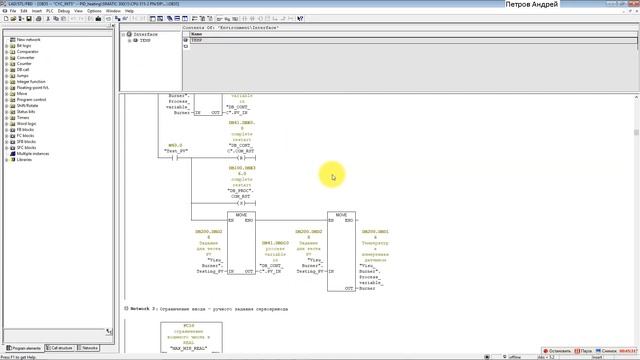Click the code editor vertical scrollbar thumb
Image resolution: width=640 pixels, height=360 pixels.
pyautogui.click(x=636, y=132)
